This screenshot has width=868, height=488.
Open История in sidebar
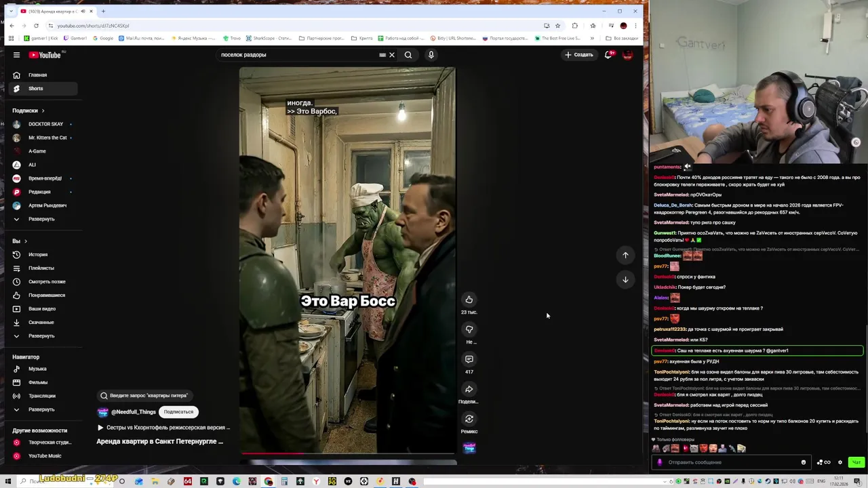[43, 255]
